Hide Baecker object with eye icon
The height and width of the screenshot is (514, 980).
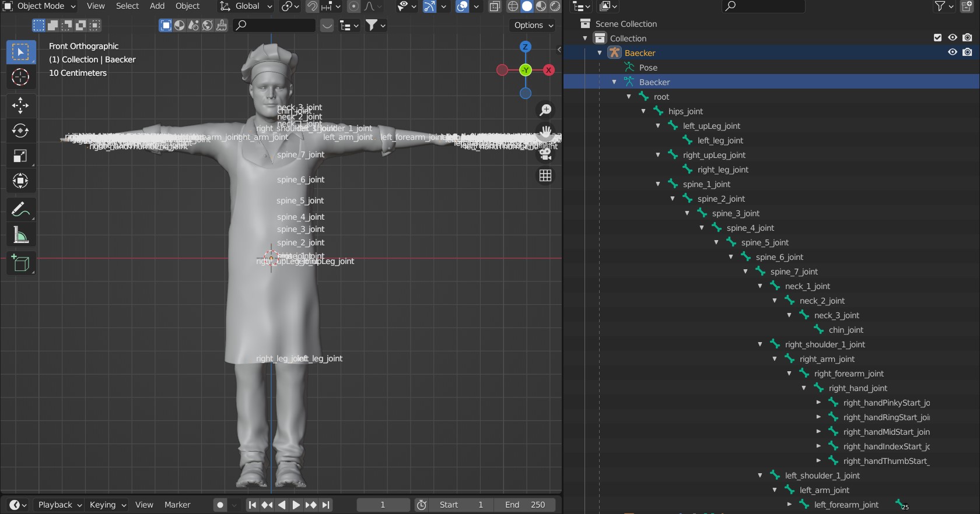953,52
